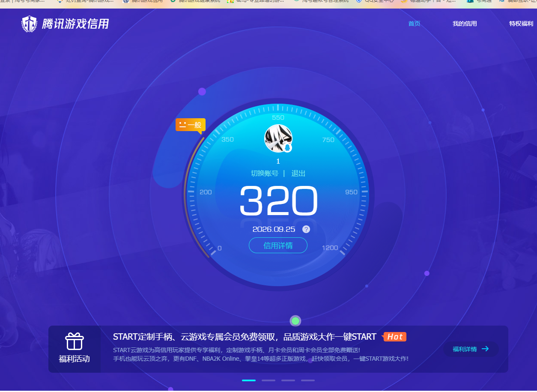This screenshot has height=392, width=537.
Task: Click 退出 to log out
Action: tap(298, 174)
